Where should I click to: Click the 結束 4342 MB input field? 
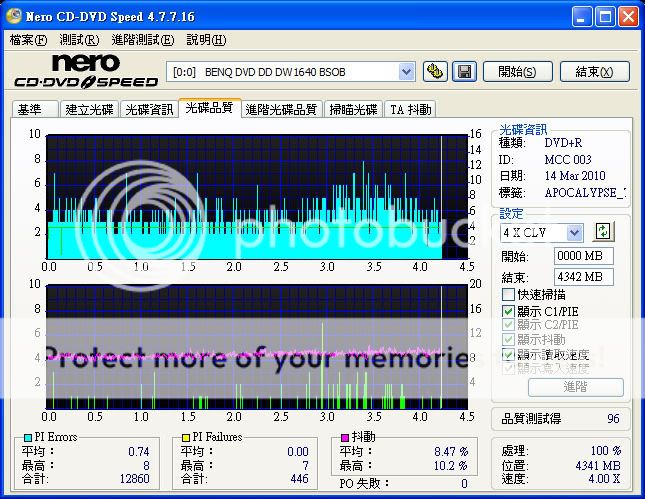584,277
